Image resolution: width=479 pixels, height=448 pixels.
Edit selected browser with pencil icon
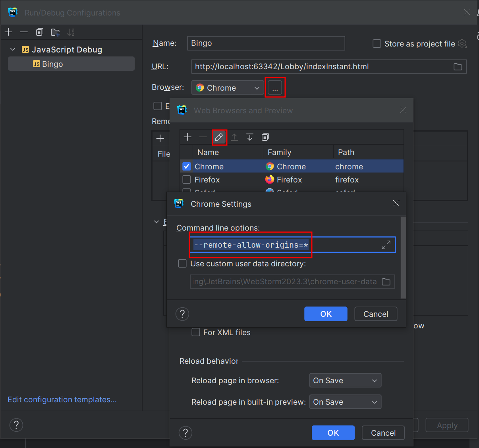(x=219, y=137)
